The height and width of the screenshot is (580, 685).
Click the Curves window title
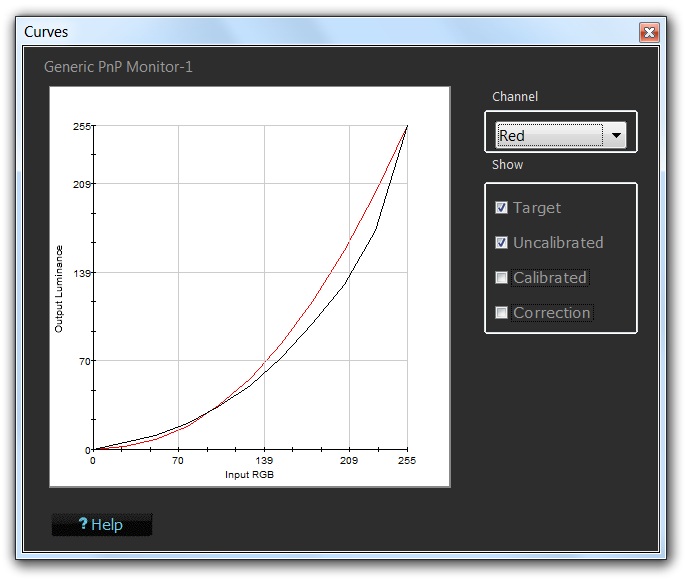pyautogui.click(x=46, y=32)
